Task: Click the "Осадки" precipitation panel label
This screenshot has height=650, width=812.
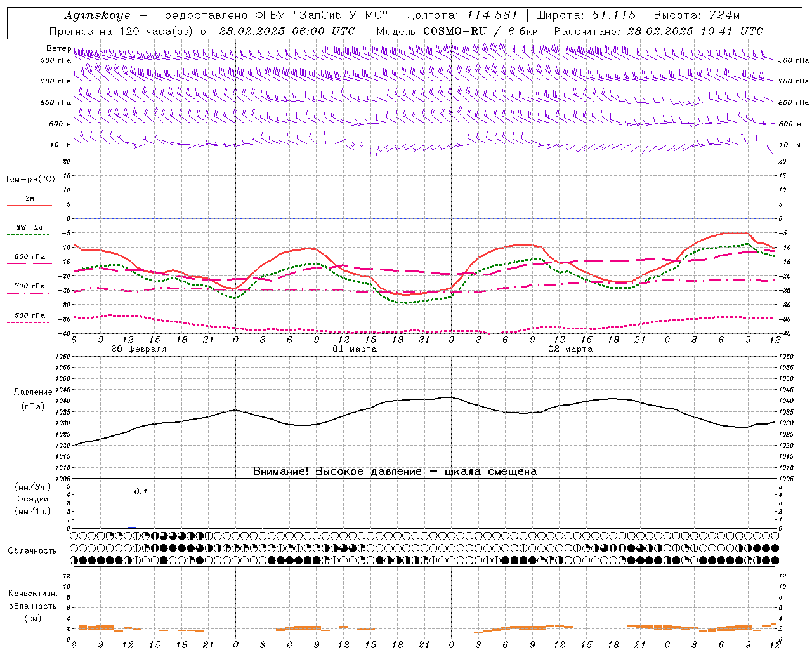Action: click(x=32, y=499)
